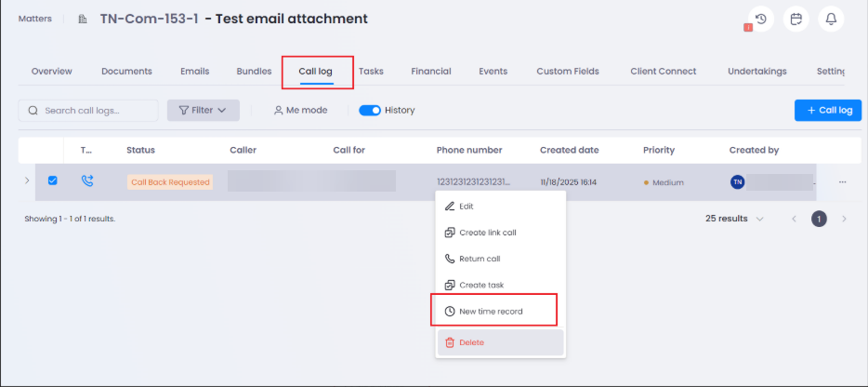Open the 25 results page size dropdown
868x387 pixels.
pyautogui.click(x=735, y=219)
